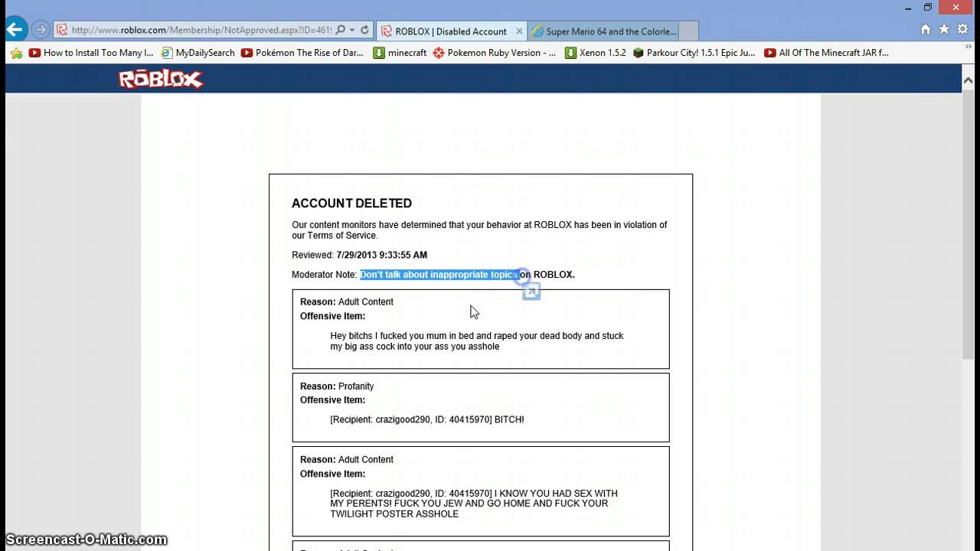Image resolution: width=980 pixels, height=551 pixels.
Task: Click the ROBLOX logo in header
Action: [161, 79]
